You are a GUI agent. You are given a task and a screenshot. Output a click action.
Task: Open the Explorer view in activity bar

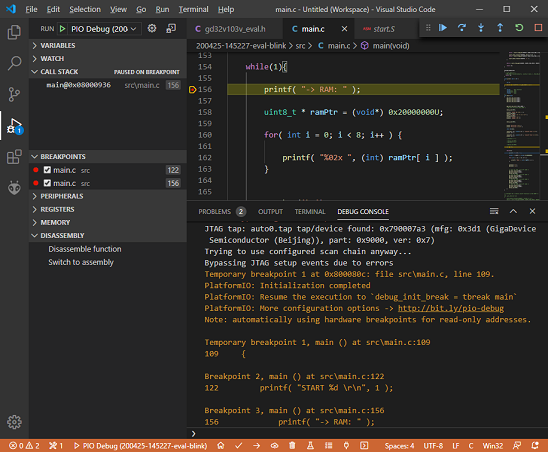[x=14, y=32]
